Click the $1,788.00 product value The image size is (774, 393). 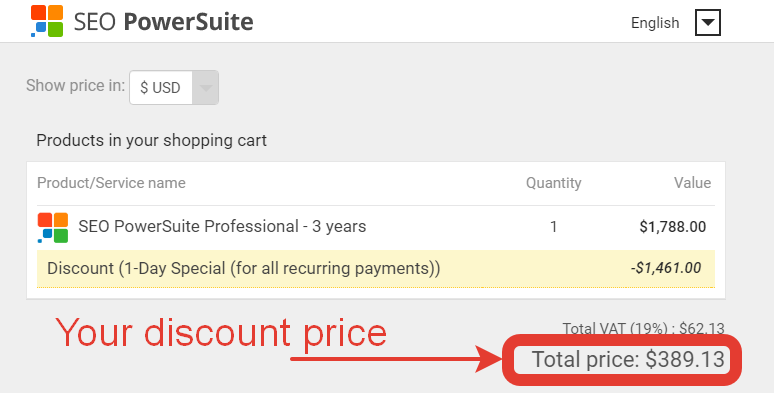(673, 227)
